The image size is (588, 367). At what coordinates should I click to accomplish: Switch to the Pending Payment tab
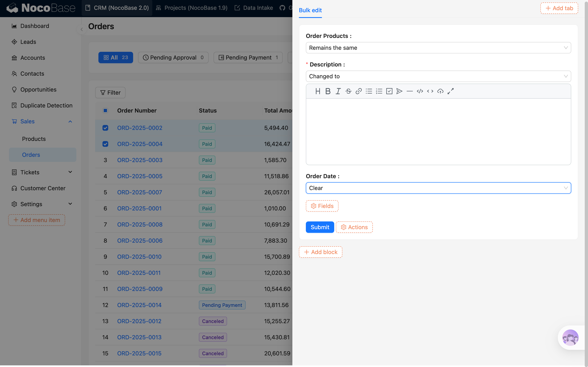(248, 57)
